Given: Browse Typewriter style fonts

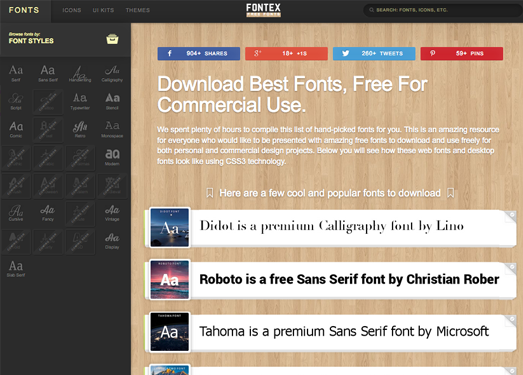Looking at the screenshot, I should pos(80,101).
